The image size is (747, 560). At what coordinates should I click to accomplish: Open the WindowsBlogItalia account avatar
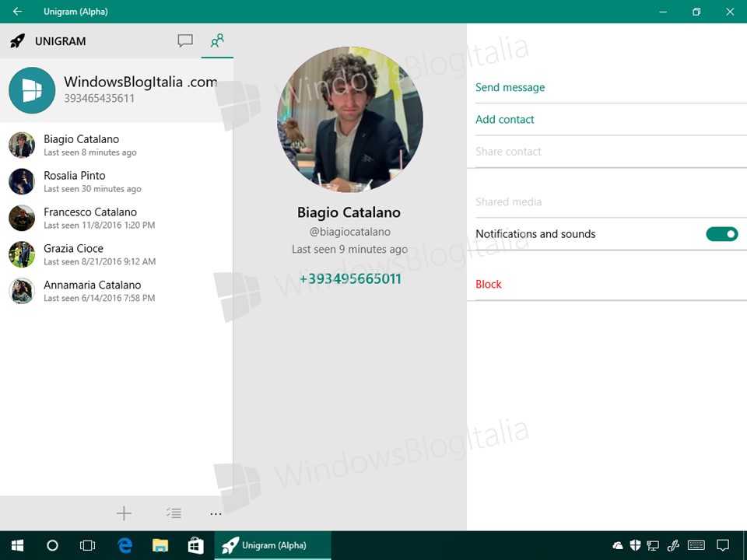click(32, 90)
